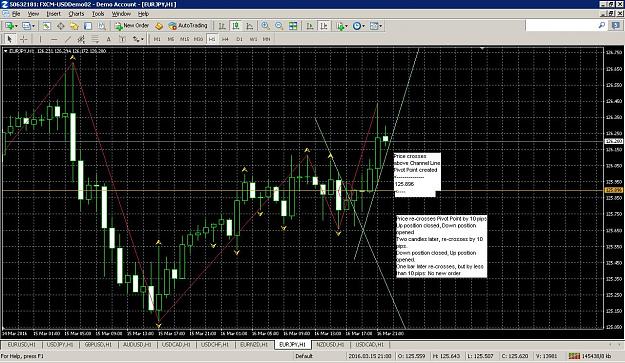The image size is (625, 363).
Task: Open the Help menu
Action: point(143,14)
